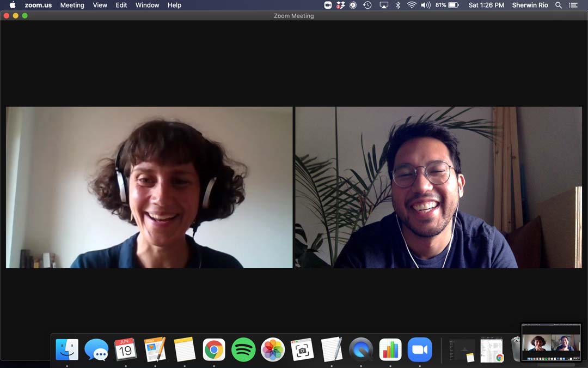This screenshot has width=588, height=368.
Task: Open the Screenshot app in the Dock
Action: (x=302, y=349)
